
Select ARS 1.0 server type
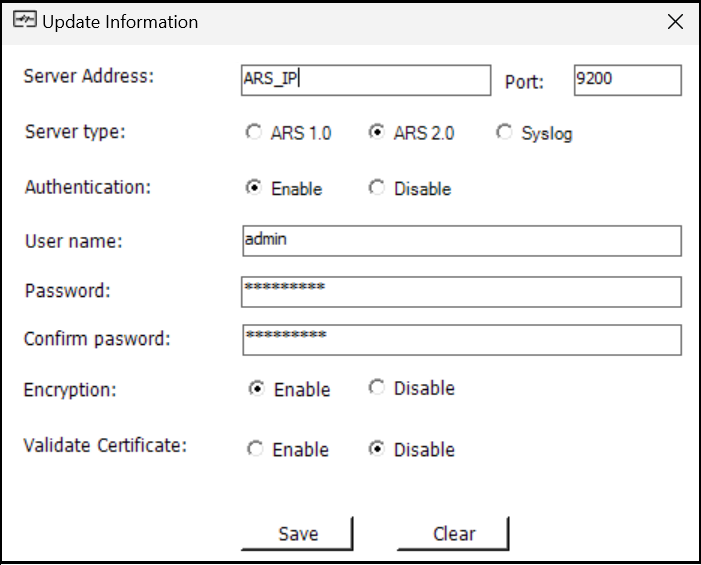click(x=254, y=133)
